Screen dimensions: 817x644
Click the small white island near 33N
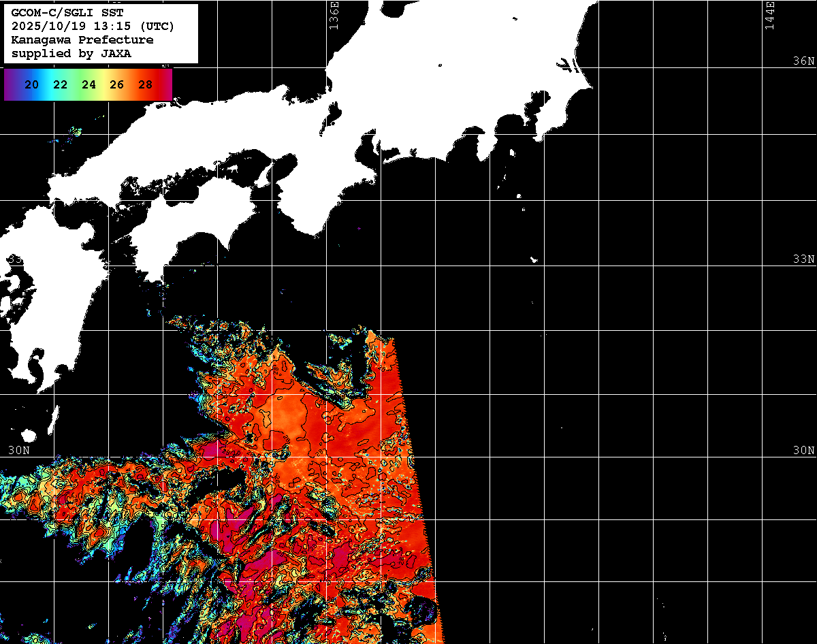coord(534,259)
